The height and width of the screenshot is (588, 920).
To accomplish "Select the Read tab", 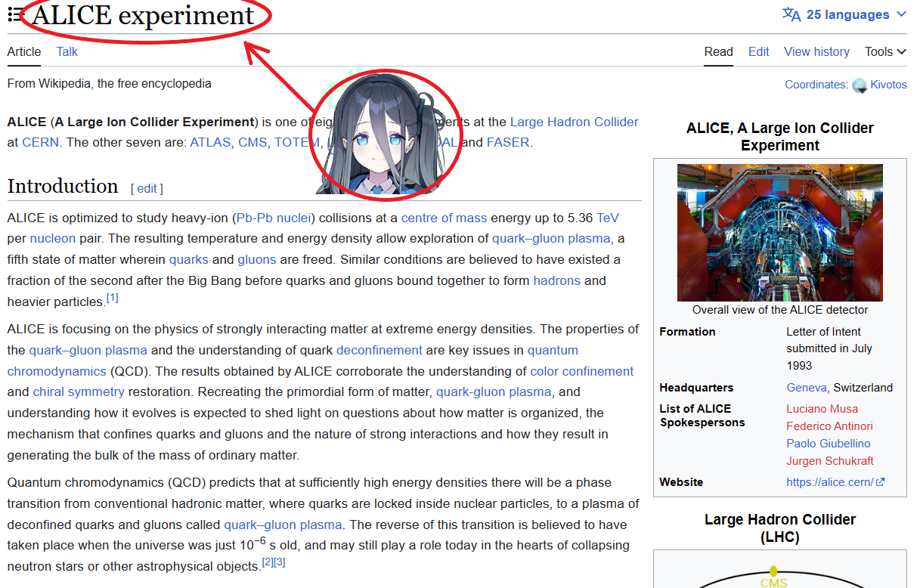I will pos(718,51).
